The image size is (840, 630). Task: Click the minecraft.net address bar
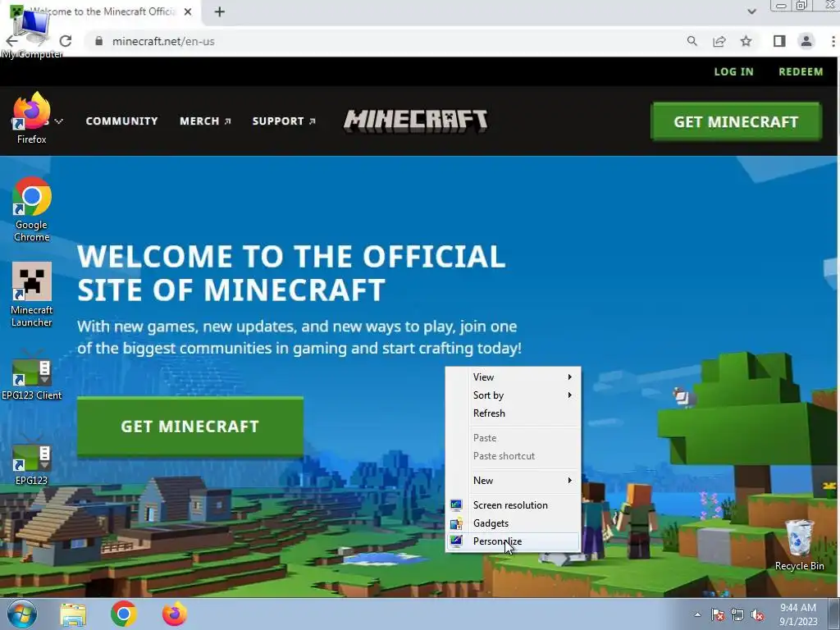(x=386, y=41)
